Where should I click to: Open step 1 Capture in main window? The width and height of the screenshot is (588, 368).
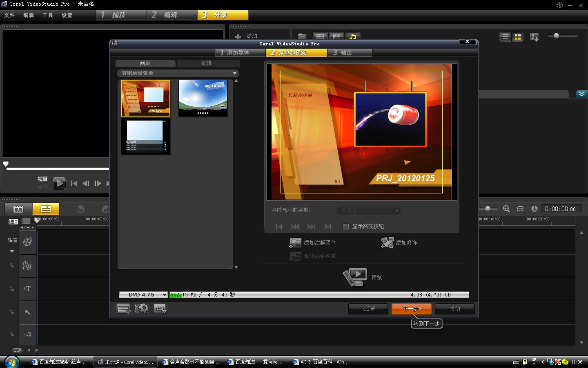(121, 15)
